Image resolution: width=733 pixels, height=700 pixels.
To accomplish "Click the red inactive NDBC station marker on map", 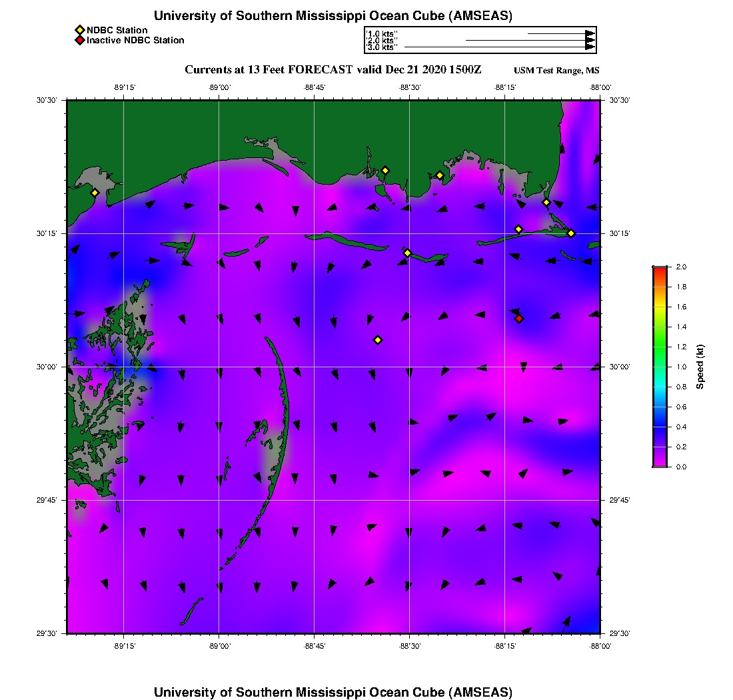I will click(519, 319).
